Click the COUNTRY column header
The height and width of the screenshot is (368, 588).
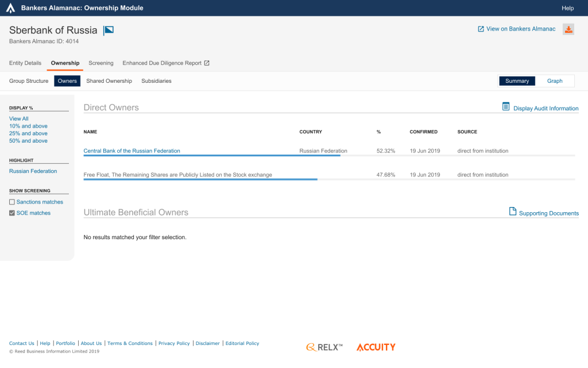coord(311,132)
